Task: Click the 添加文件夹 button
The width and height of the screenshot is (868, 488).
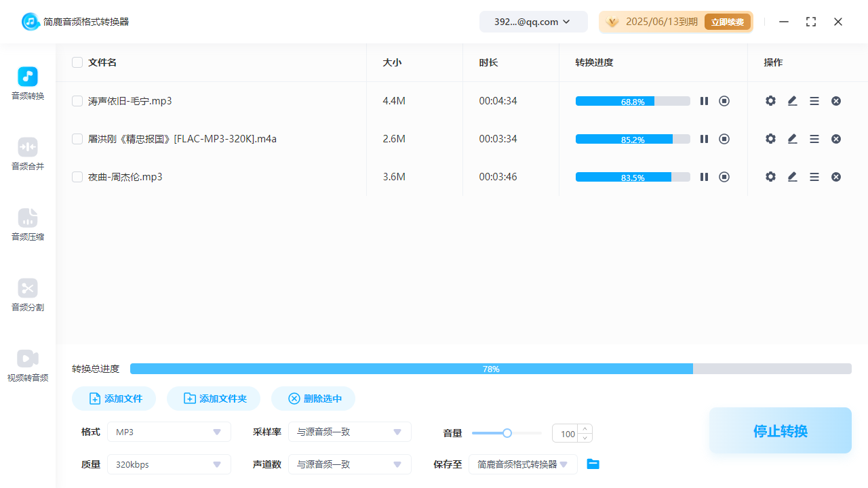Action: click(x=214, y=399)
